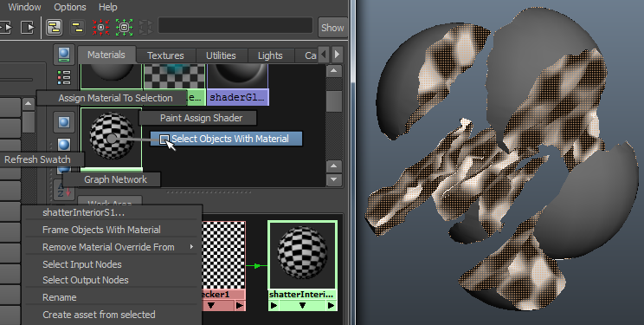The width and height of the screenshot is (644, 325).
Task: Click the colored list view icon
Action: [64, 77]
